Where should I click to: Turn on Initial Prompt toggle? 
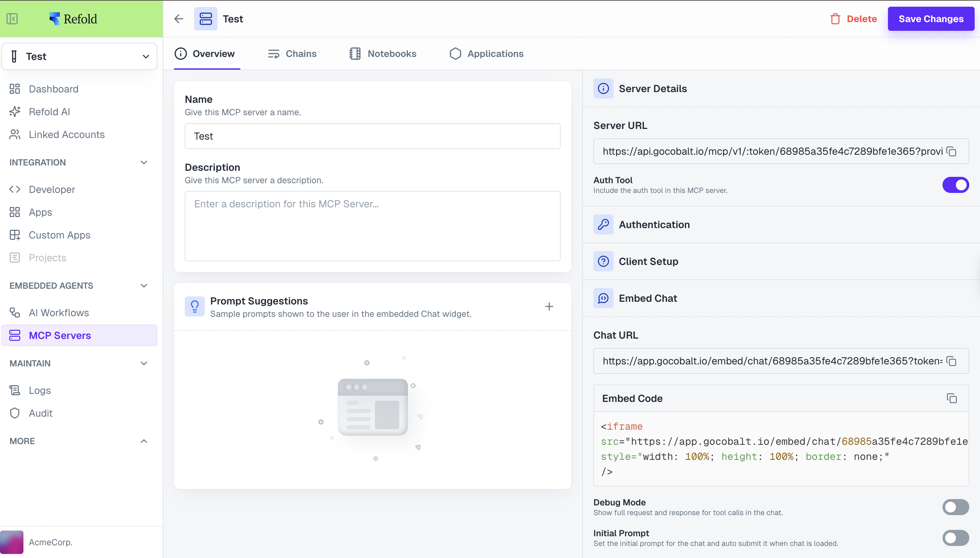[955, 538]
